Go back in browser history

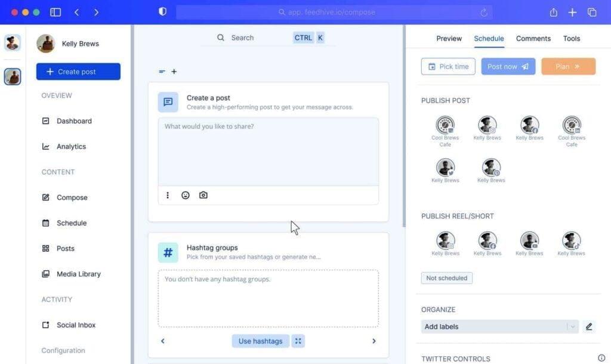[x=77, y=12]
